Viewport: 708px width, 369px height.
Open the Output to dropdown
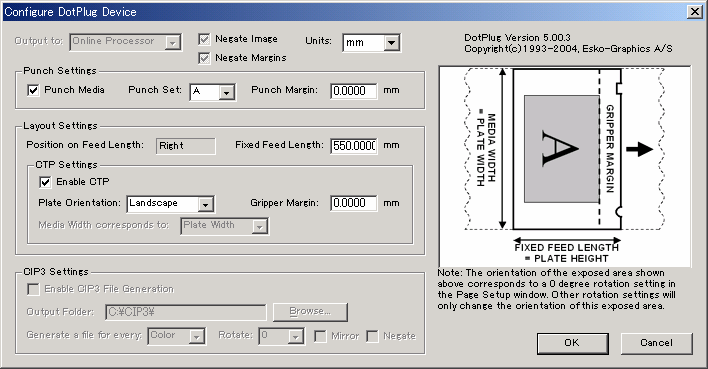172,42
